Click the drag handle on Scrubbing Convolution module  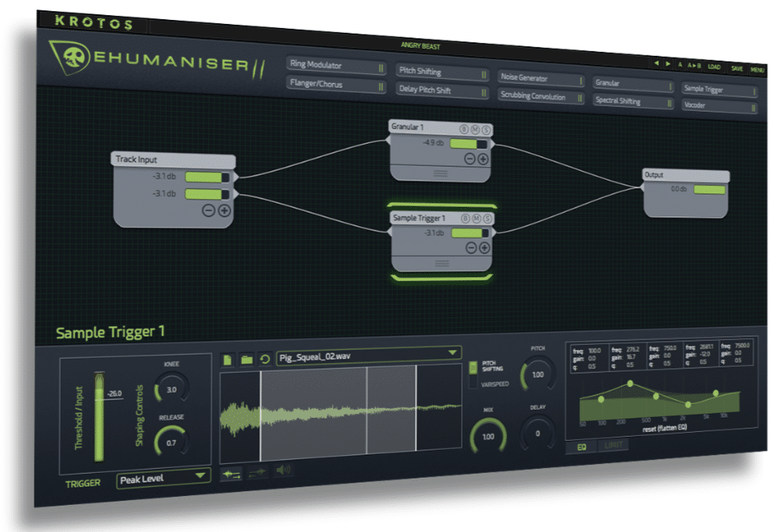[580, 98]
